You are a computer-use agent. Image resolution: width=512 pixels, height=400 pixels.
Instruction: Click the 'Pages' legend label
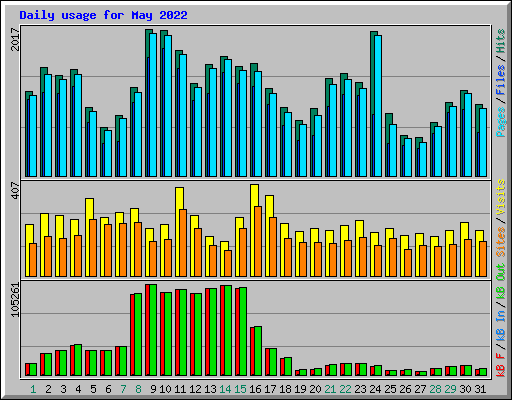(x=501, y=122)
